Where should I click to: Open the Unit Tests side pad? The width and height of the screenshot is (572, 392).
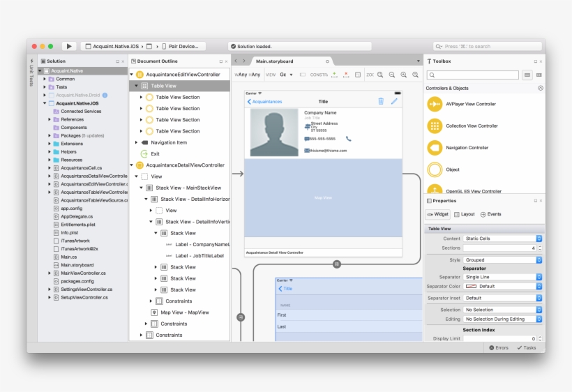(x=31, y=73)
